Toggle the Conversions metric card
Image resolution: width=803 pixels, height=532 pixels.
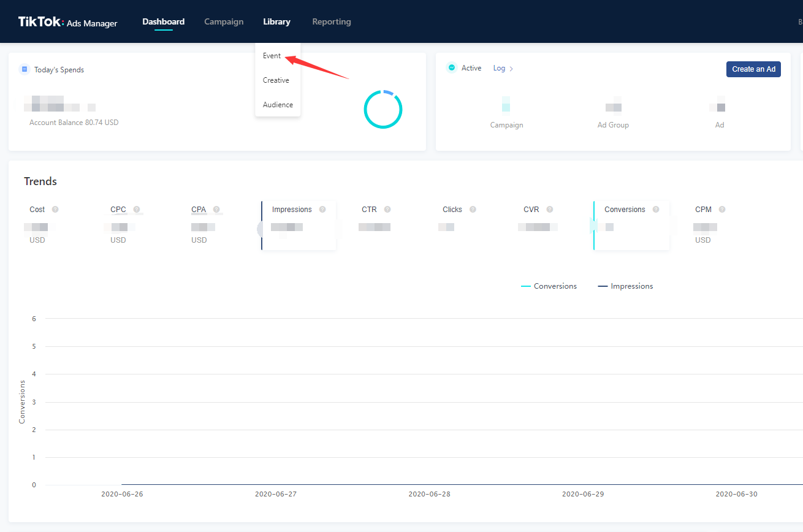pos(631,225)
